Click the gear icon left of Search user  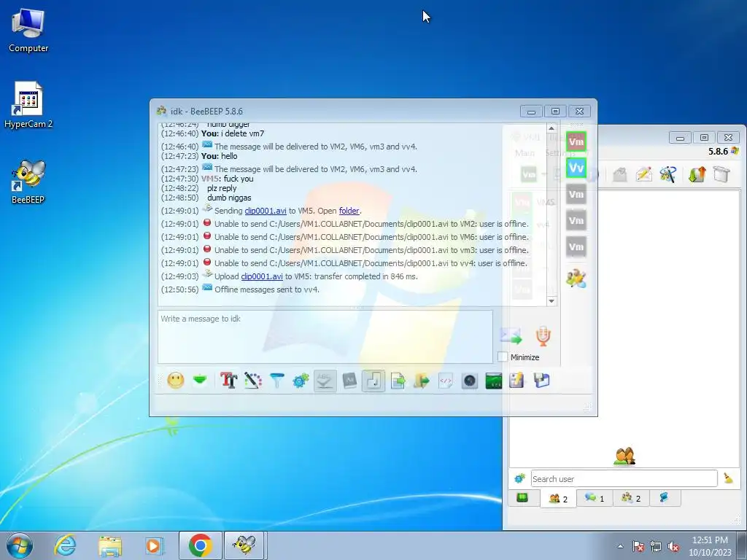pos(519,478)
